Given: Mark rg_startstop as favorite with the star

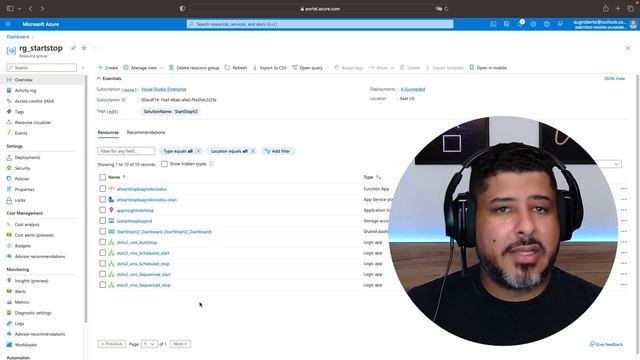Looking at the screenshot, I should (x=84, y=48).
